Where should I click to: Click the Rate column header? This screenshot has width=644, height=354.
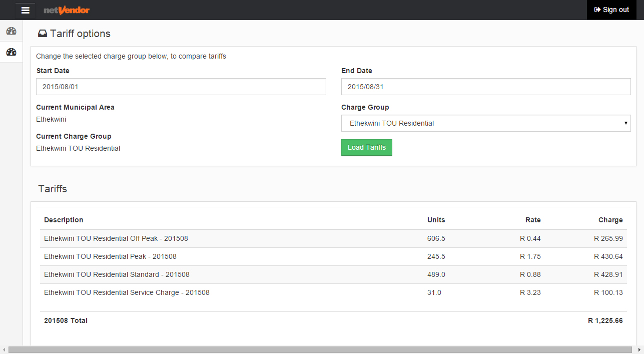533,220
